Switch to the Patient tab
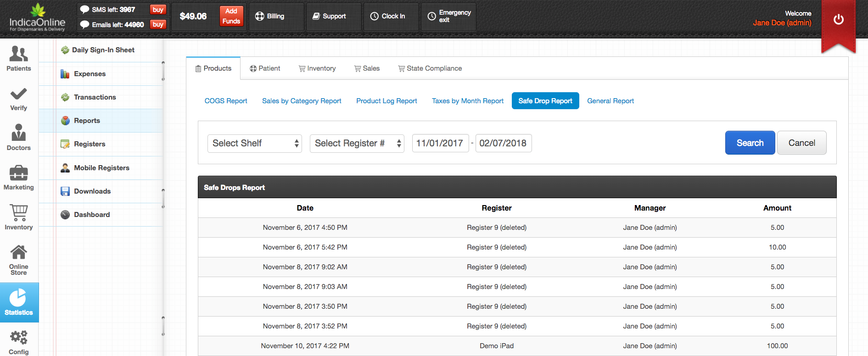The width and height of the screenshot is (868, 356). (265, 68)
